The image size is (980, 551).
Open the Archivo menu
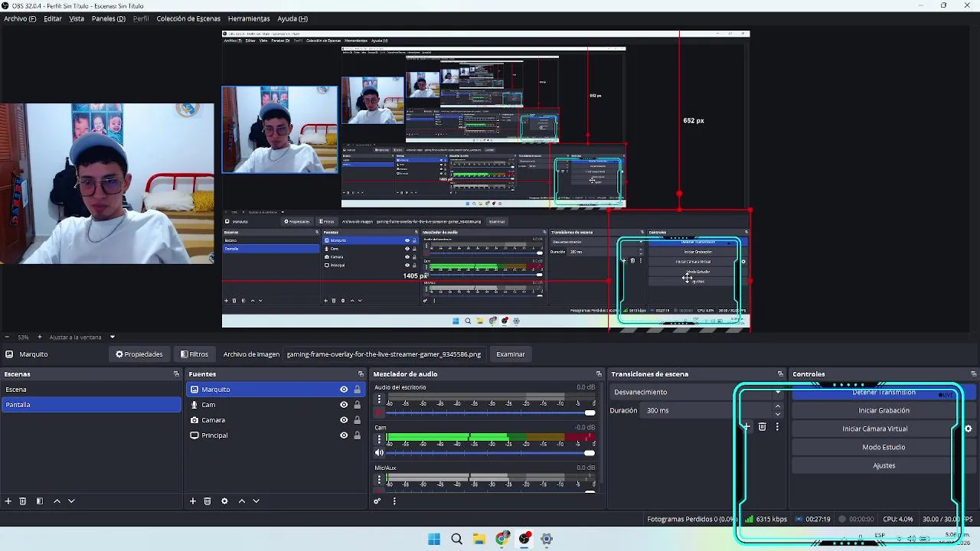click(20, 18)
